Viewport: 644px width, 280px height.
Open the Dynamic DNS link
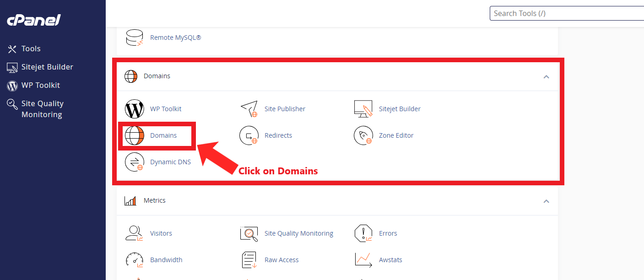[x=170, y=162]
